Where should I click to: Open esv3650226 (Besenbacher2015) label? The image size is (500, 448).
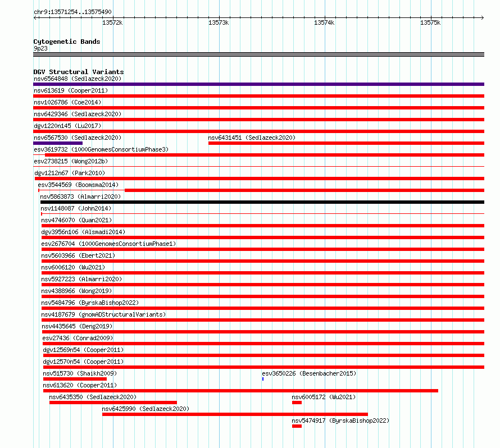(309, 373)
